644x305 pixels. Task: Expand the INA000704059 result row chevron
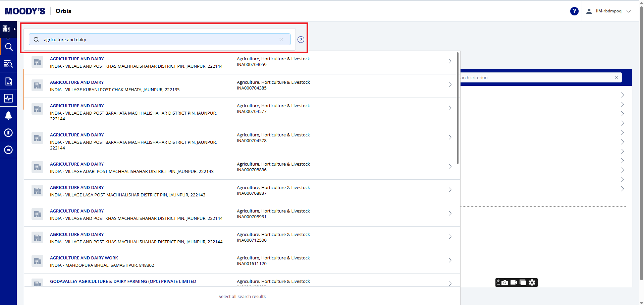(450, 61)
